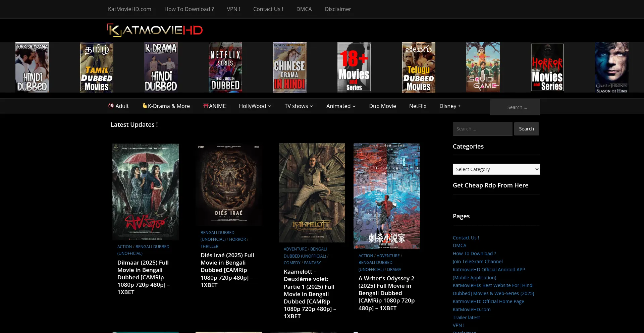This screenshot has width=644, height=333.
Task: Open the Netflix Series Dubbed banner
Action: (225, 67)
